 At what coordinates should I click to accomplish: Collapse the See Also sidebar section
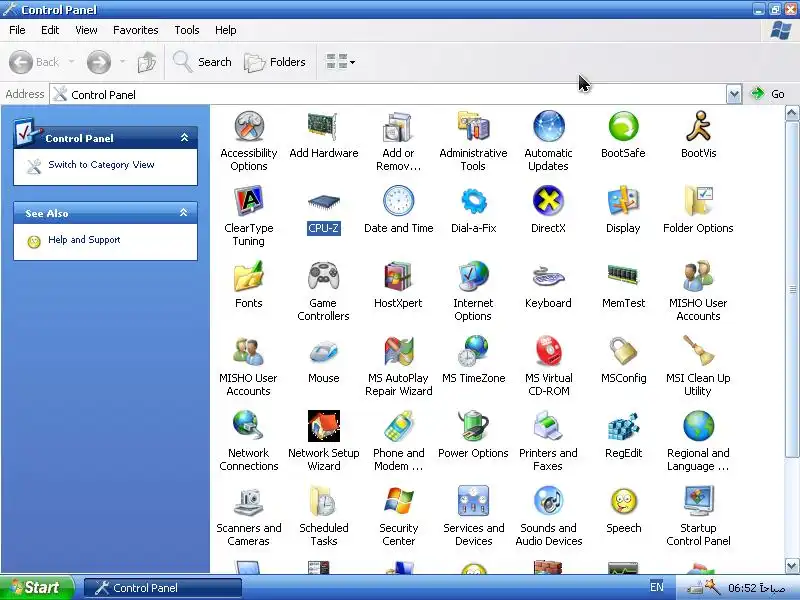pos(184,213)
